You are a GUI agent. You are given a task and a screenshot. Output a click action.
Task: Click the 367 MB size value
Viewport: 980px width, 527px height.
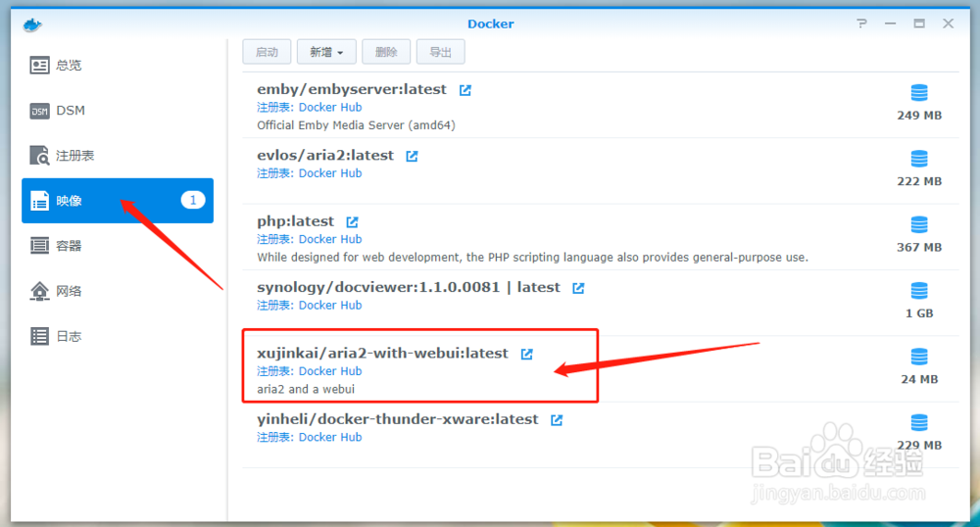pos(919,247)
